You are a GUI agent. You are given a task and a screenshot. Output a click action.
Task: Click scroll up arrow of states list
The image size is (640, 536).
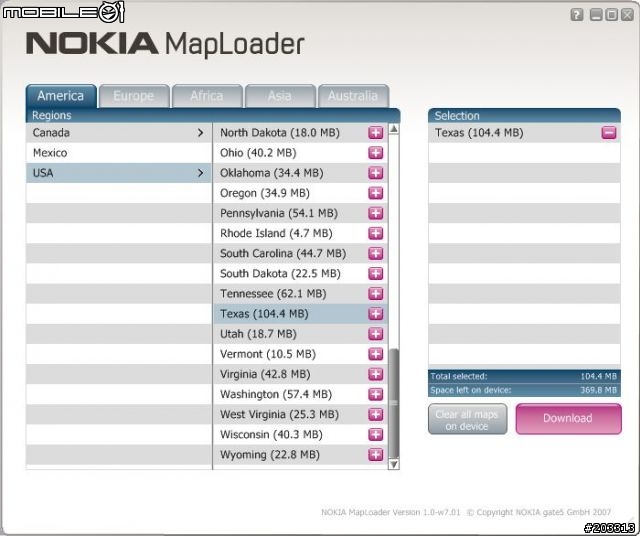tap(393, 129)
